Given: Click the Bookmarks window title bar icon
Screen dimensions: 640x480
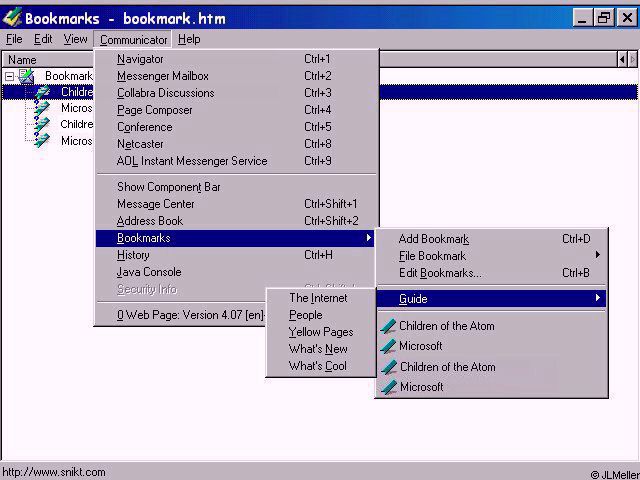Looking at the screenshot, I should pyautogui.click(x=12, y=17).
